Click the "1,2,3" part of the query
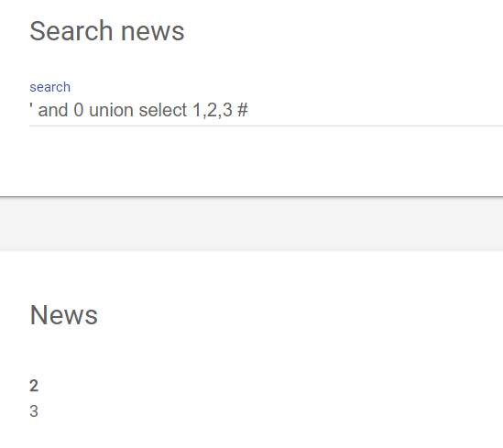Viewport: 503px width, 448px height. 213,110
